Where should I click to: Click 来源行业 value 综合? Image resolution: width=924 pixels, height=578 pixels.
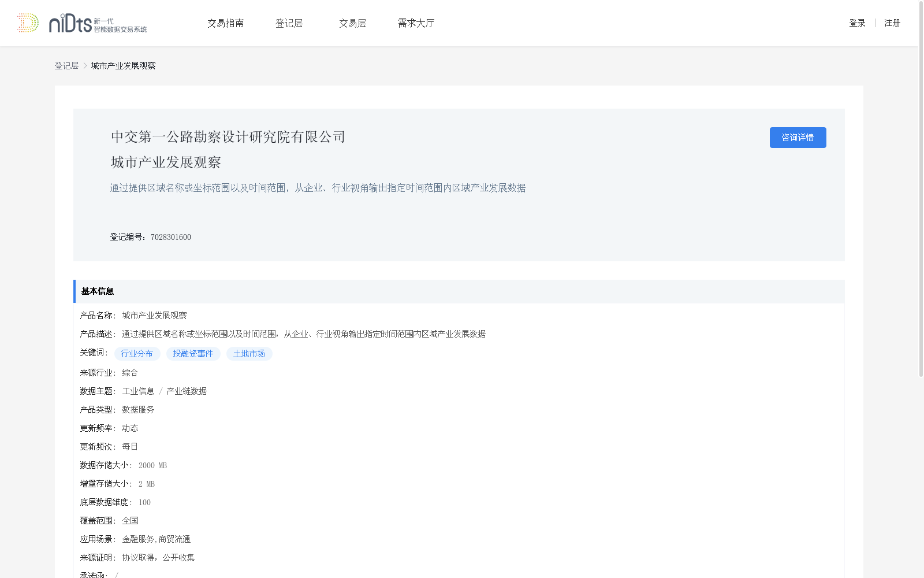click(x=130, y=373)
